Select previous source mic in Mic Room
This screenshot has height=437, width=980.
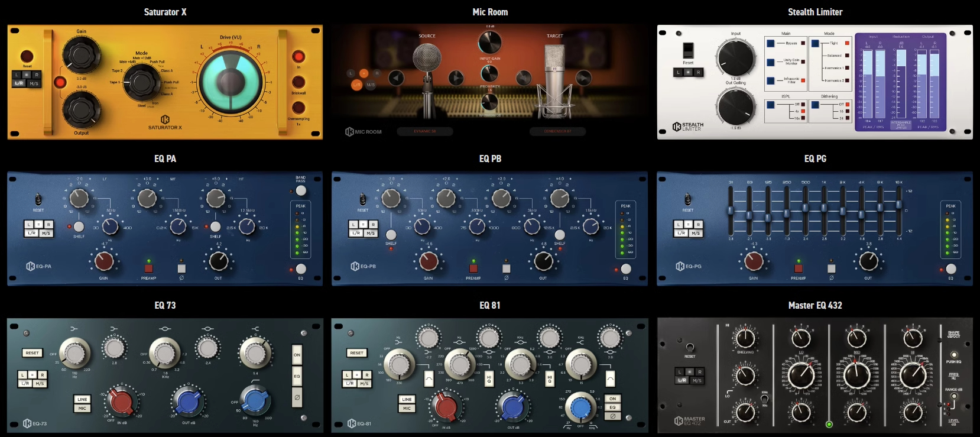[x=396, y=77]
